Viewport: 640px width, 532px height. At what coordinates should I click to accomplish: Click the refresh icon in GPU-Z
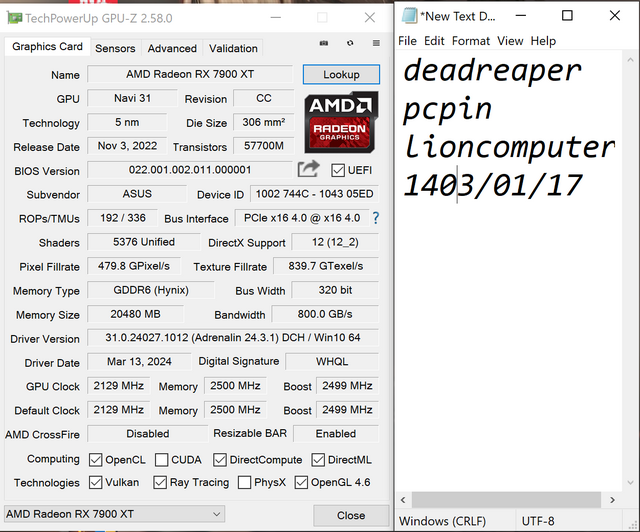(350, 44)
